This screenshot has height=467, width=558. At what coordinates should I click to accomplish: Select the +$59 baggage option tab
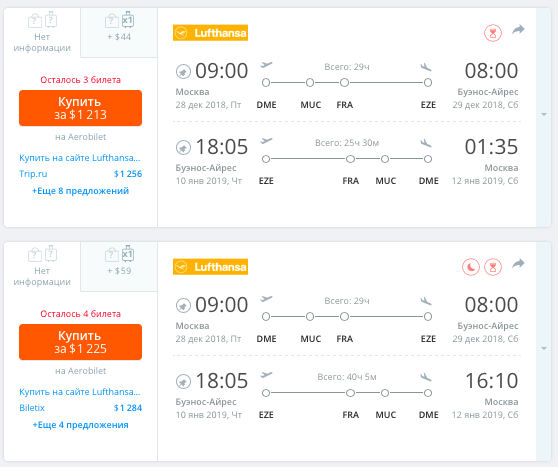[x=119, y=266]
